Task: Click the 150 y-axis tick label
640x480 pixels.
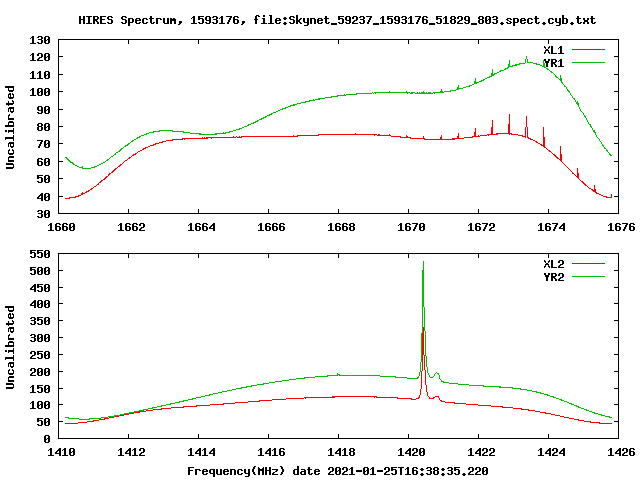Action: 40,389
